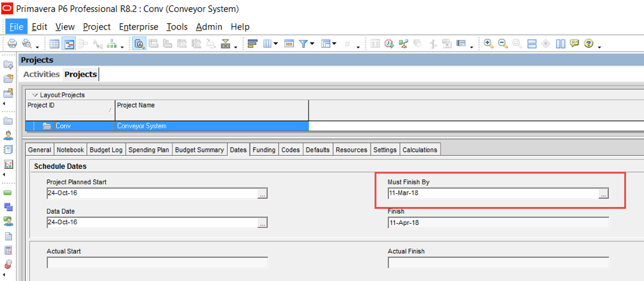Click browse button beside Project Planned Start
The width and height of the screenshot is (644, 281).
click(263, 194)
